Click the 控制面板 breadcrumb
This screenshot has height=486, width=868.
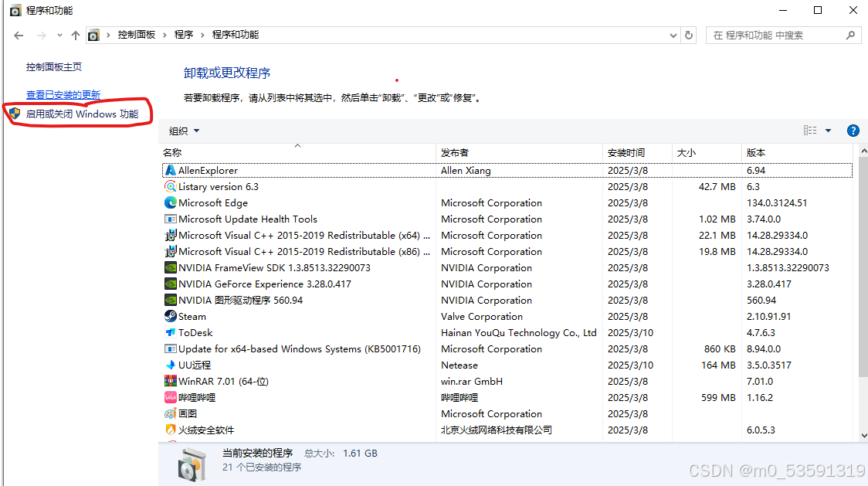pyautogui.click(x=136, y=35)
